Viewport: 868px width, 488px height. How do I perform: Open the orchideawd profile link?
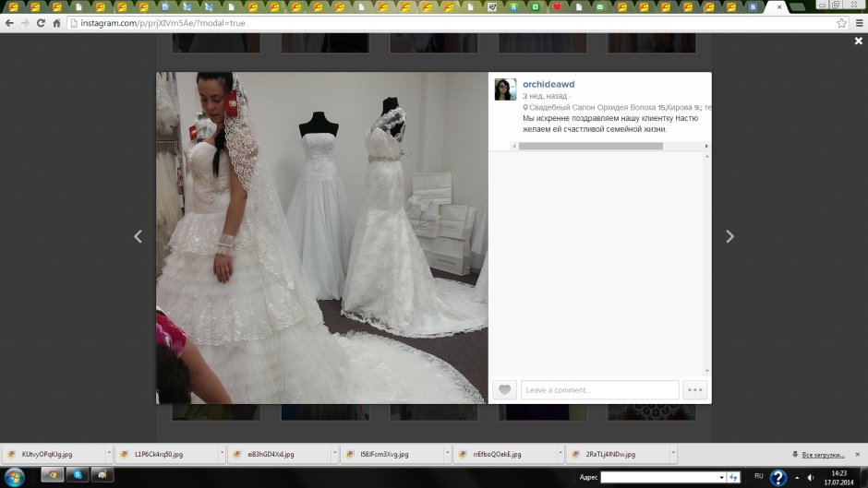pyautogui.click(x=549, y=84)
